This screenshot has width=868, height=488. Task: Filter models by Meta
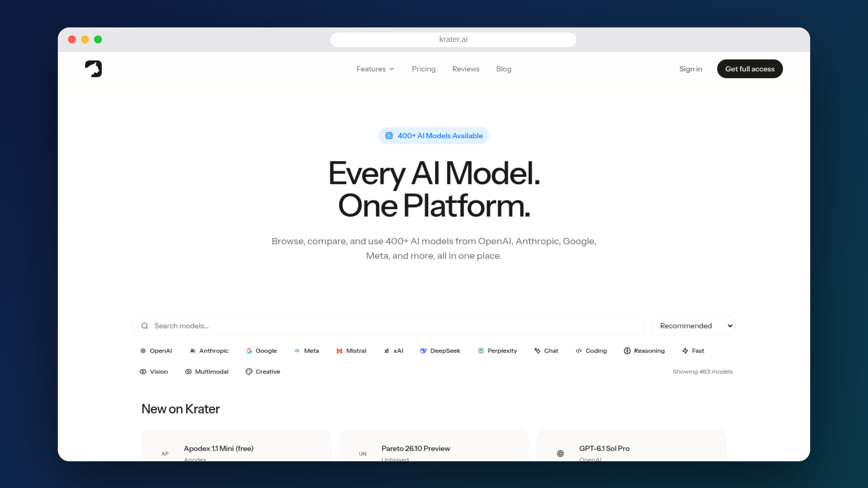click(307, 351)
